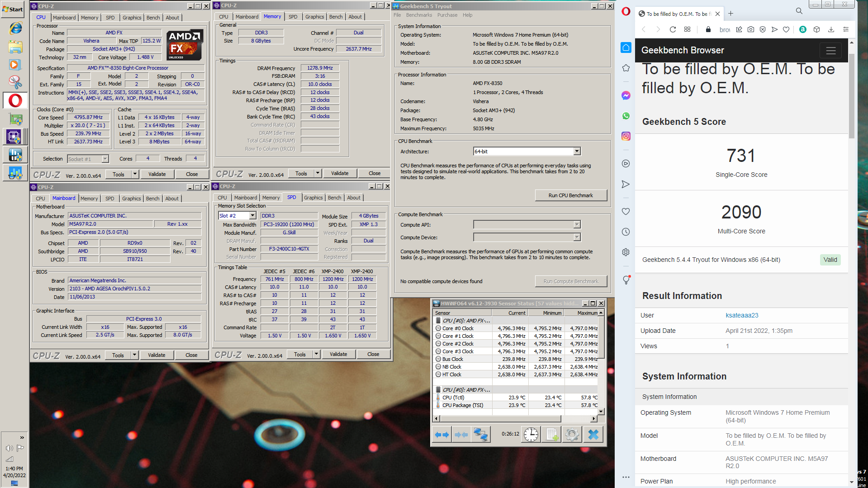Reload the Geekbench page in Opera
The image size is (868, 488).
pos(673,29)
